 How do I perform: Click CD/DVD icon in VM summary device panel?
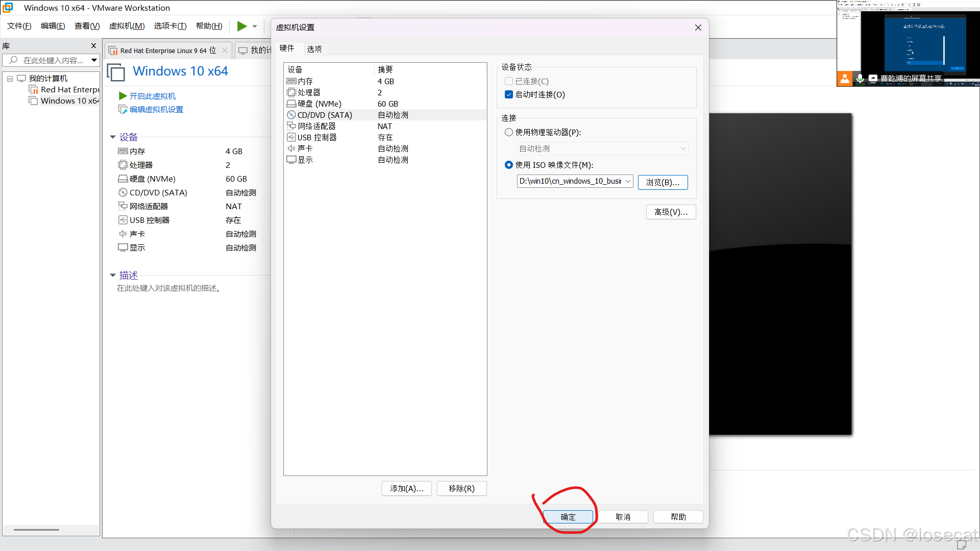(123, 192)
